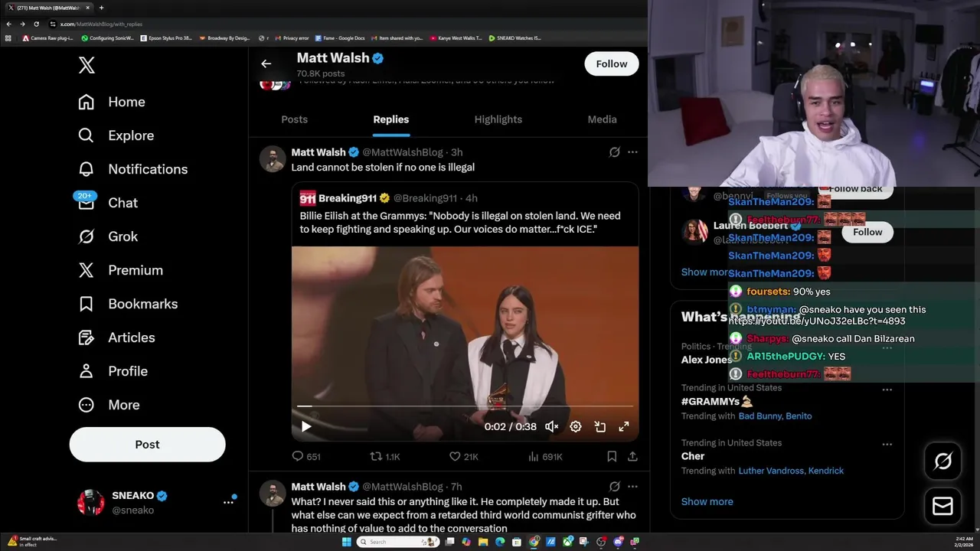Image resolution: width=980 pixels, height=551 pixels.
Task: Like the post with 21K likes
Action: click(463, 456)
